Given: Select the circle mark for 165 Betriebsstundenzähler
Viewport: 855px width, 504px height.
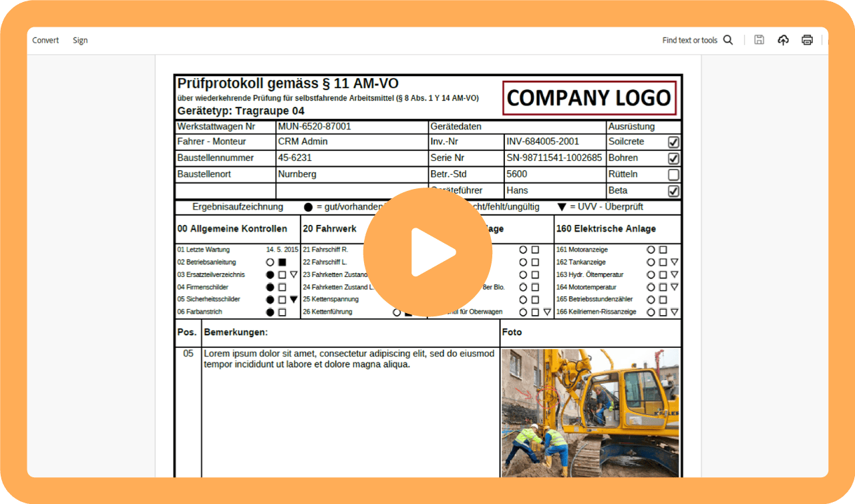Looking at the screenshot, I should [x=651, y=300].
